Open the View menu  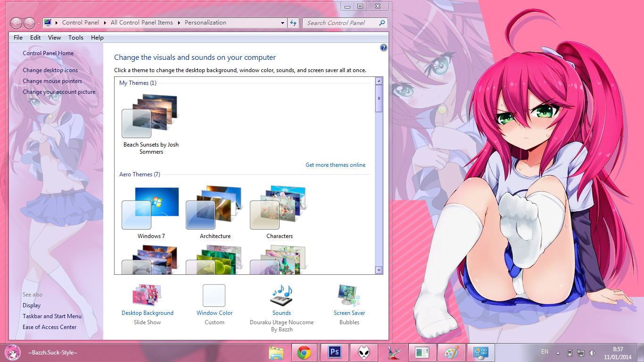point(54,38)
